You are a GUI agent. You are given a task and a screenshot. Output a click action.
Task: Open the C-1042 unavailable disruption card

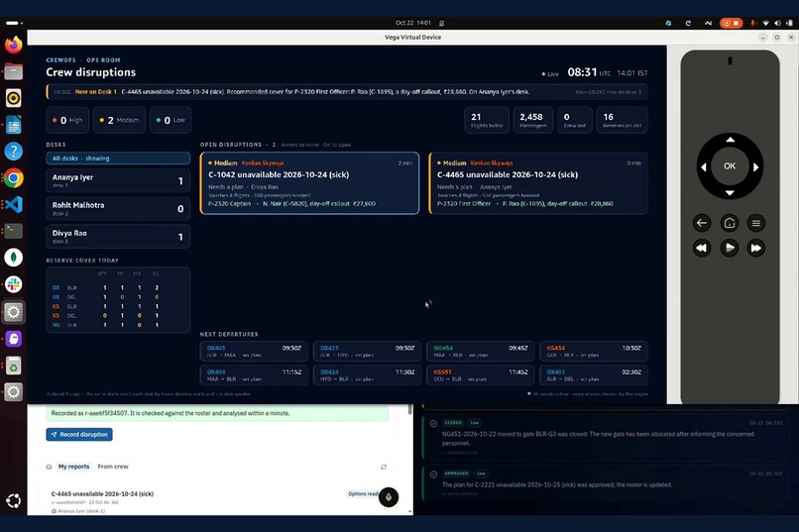310,183
